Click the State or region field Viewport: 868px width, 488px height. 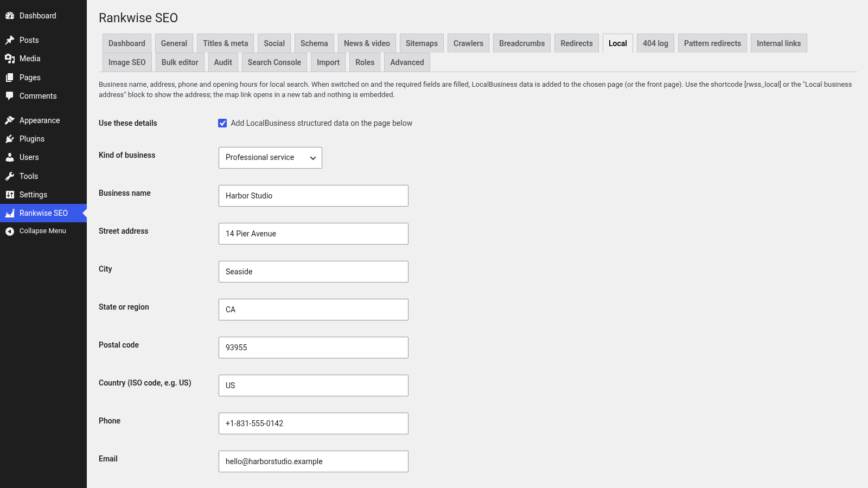pos(314,310)
